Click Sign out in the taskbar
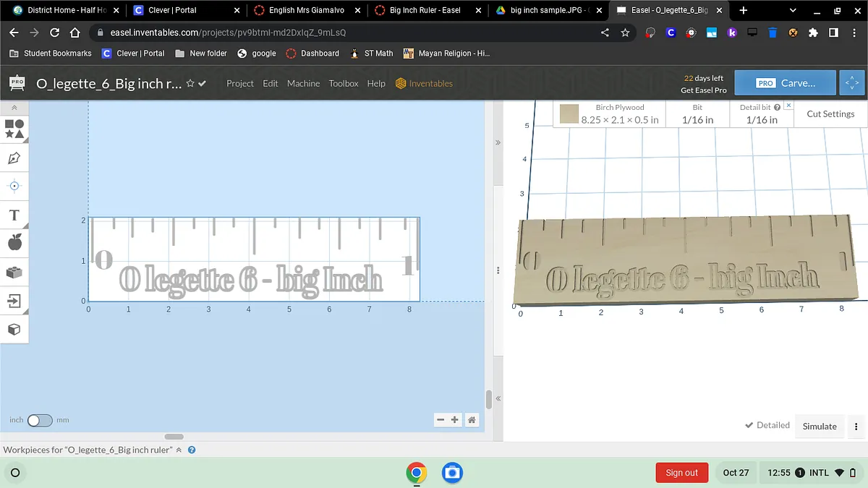The width and height of the screenshot is (868, 488). (681, 472)
